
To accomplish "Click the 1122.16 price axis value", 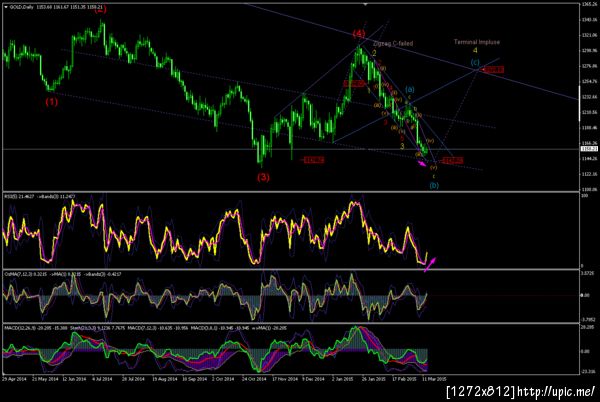I will pos(589,174).
